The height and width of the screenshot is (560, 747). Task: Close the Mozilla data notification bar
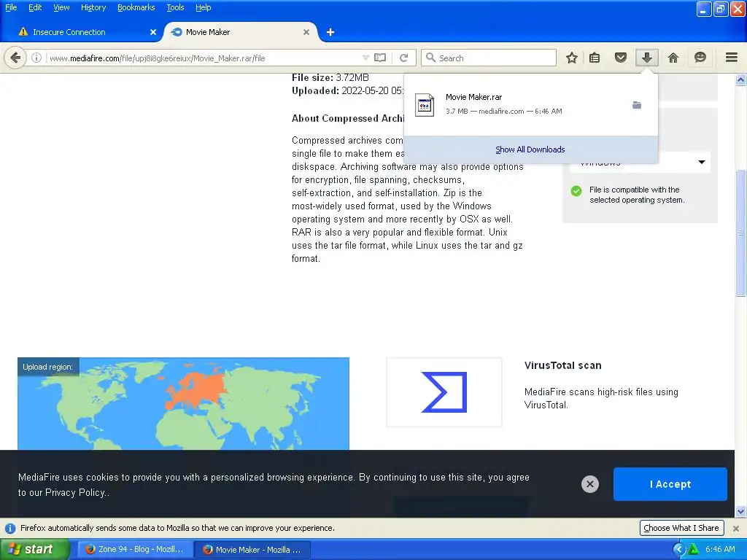736,528
